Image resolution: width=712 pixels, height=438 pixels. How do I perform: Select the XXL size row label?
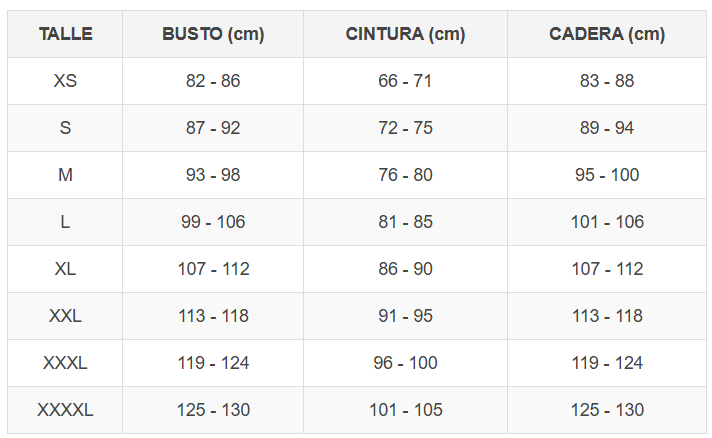[x=65, y=316]
